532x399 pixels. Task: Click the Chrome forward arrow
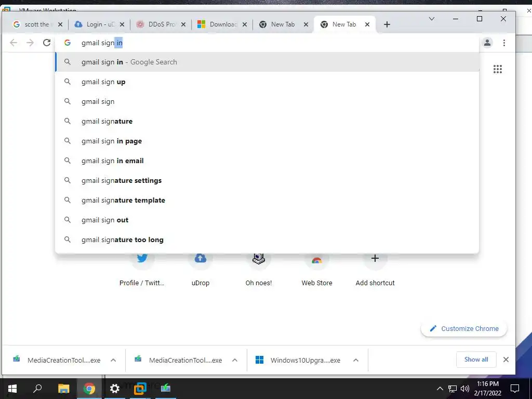30,43
